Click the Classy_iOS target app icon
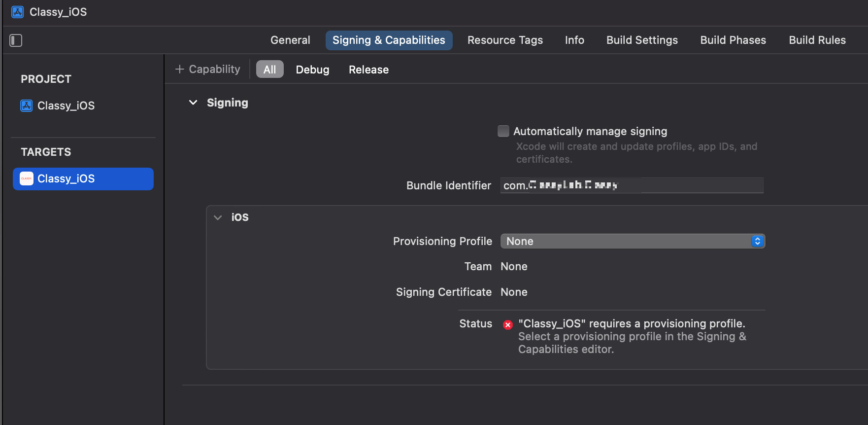This screenshot has width=868, height=425. 27,178
